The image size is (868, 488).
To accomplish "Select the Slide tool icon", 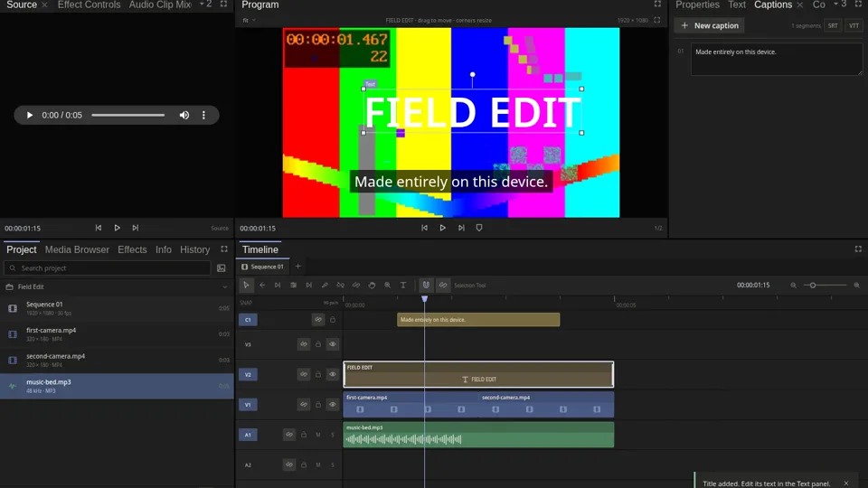I will pos(356,285).
